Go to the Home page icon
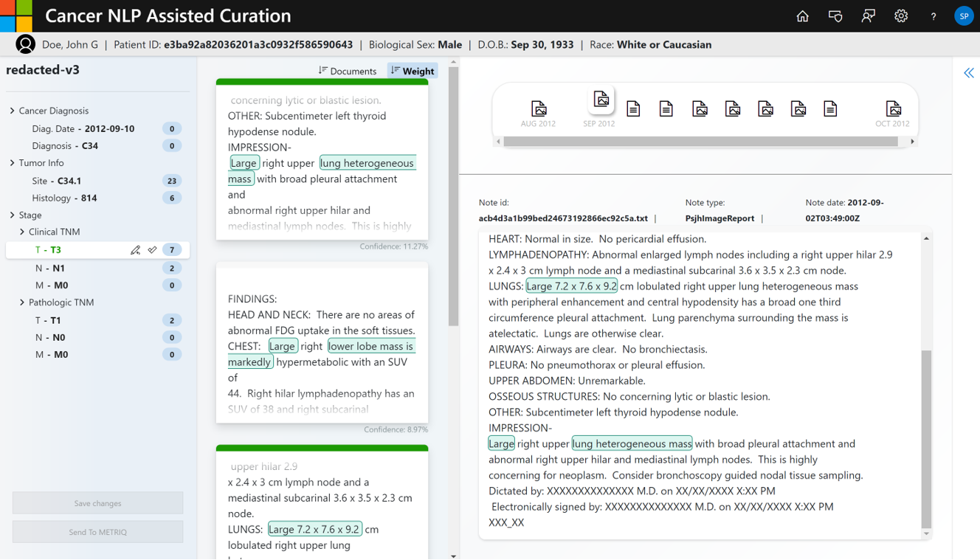This screenshot has width=980, height=560. [802, 16]
